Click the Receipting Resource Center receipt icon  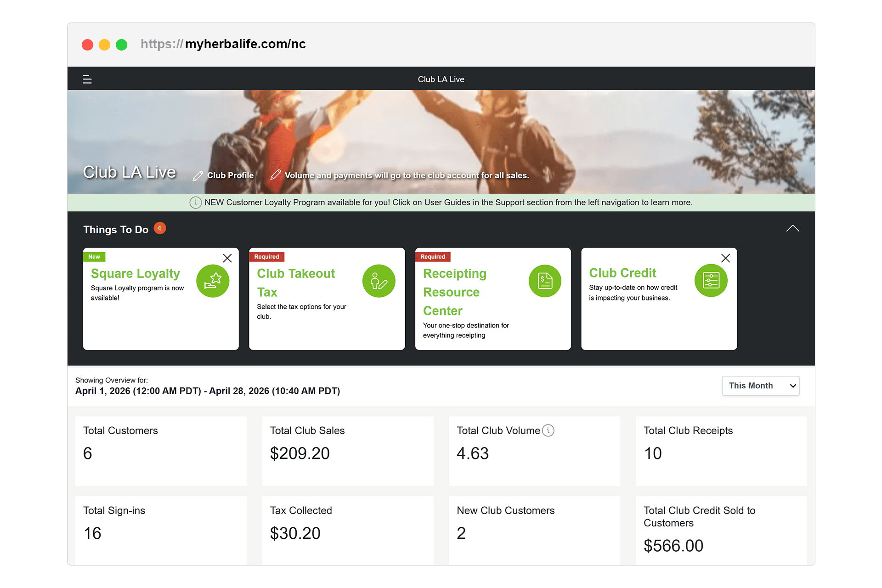(x=545, y=281)
